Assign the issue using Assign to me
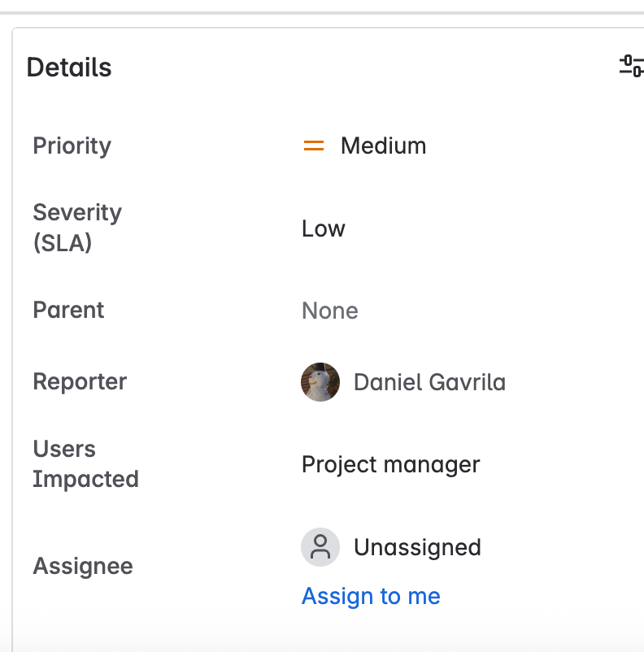The height and width of the screenshot is (652, 644). coord(371,596)
